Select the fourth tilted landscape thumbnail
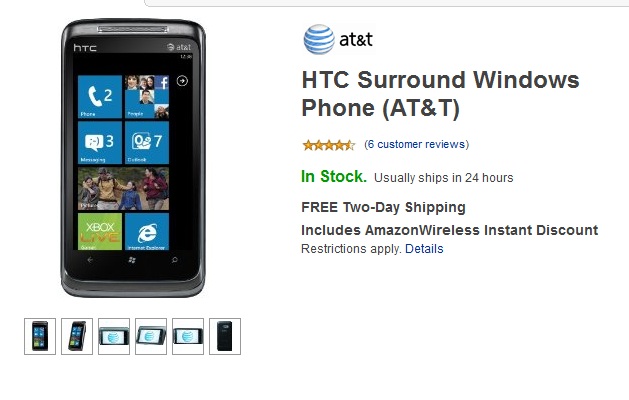The image size is (629, 400). (x=151, y=336)
